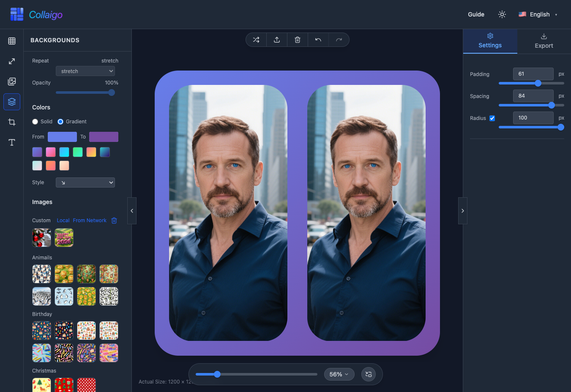Screen dimensions: 571x392
Task: Adjust the Spacing slider
Action: (531, 105)
